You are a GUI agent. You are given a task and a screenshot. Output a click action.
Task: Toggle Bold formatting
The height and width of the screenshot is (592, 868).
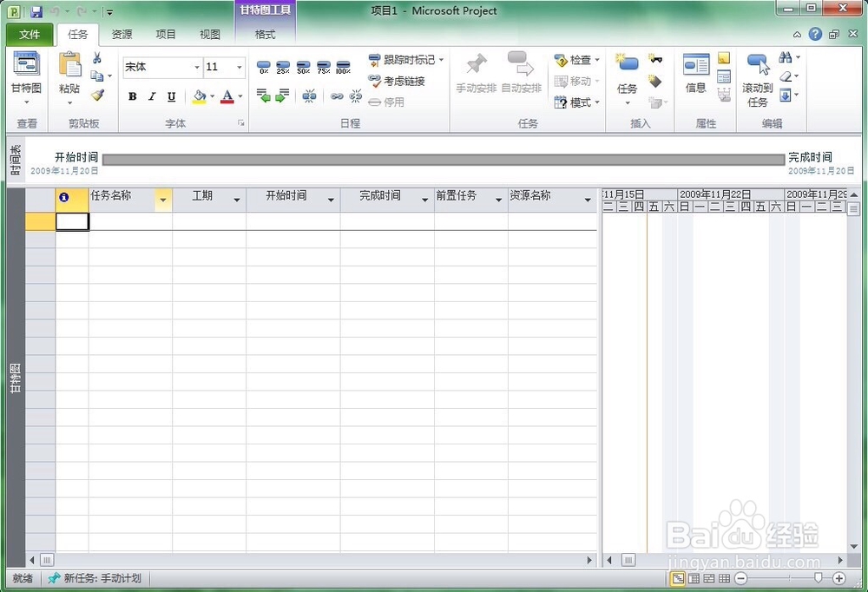[x=132, y=96]
